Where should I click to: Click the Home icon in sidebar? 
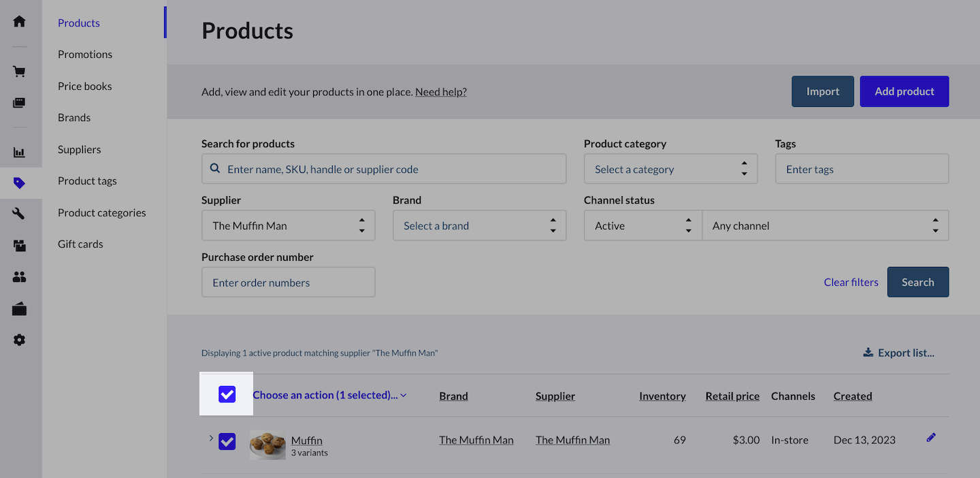pyautogui.click(x=20, y=21)
